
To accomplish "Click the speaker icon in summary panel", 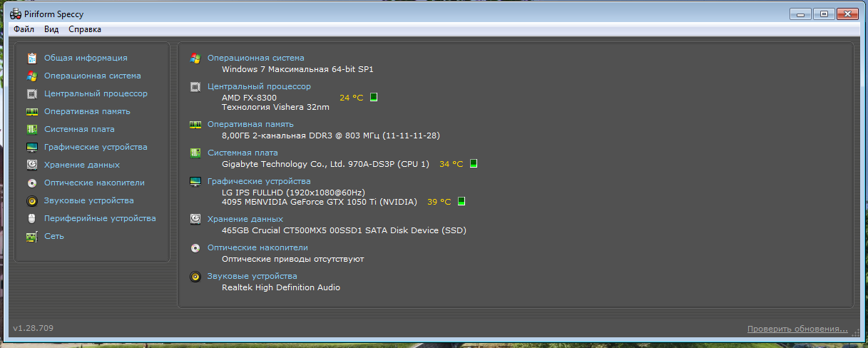I will 195,276.
